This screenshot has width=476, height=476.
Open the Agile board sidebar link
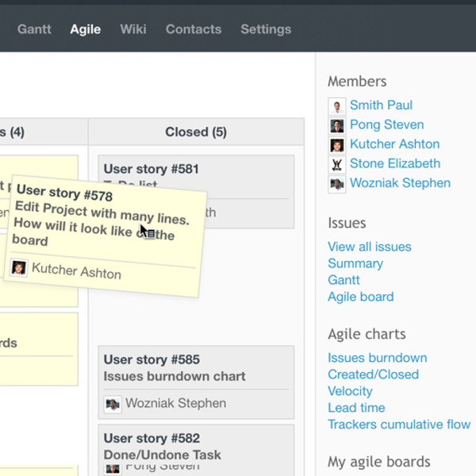(x=361, y=297)
